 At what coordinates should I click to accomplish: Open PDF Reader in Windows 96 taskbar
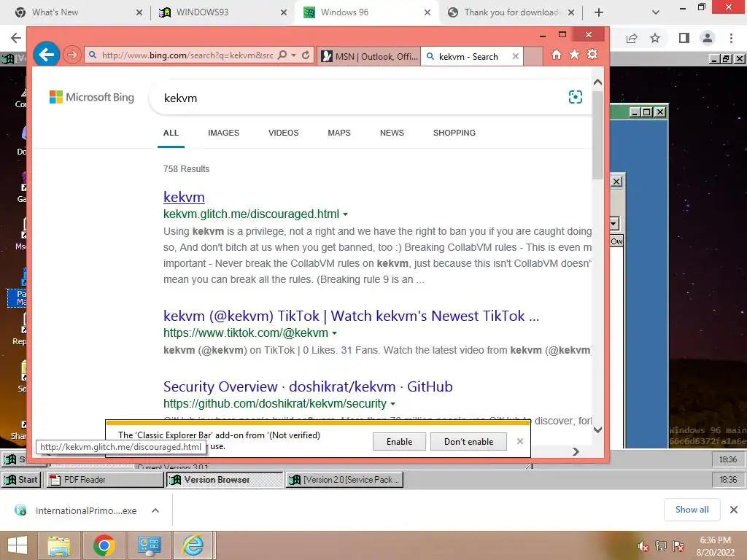coord(105,480)
